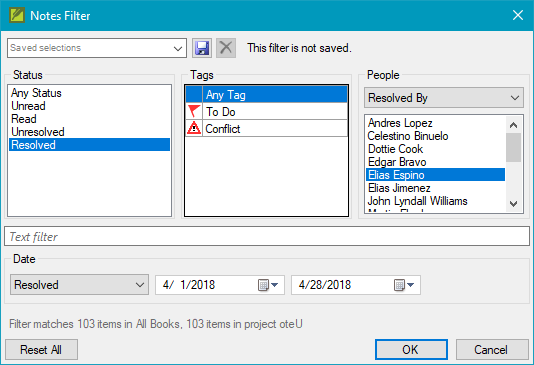534x365 pixels.
Task: Click into the Text filter field
Action: [x=267, y=236]
